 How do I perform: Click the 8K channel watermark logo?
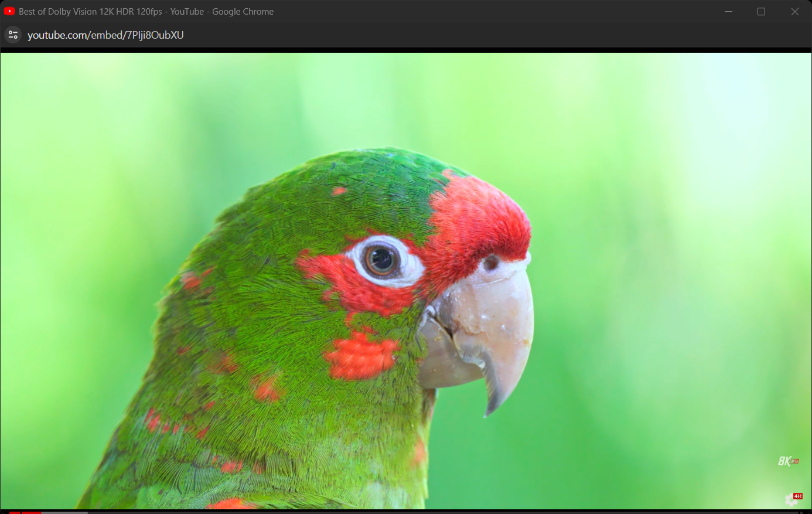coord(788,461)
